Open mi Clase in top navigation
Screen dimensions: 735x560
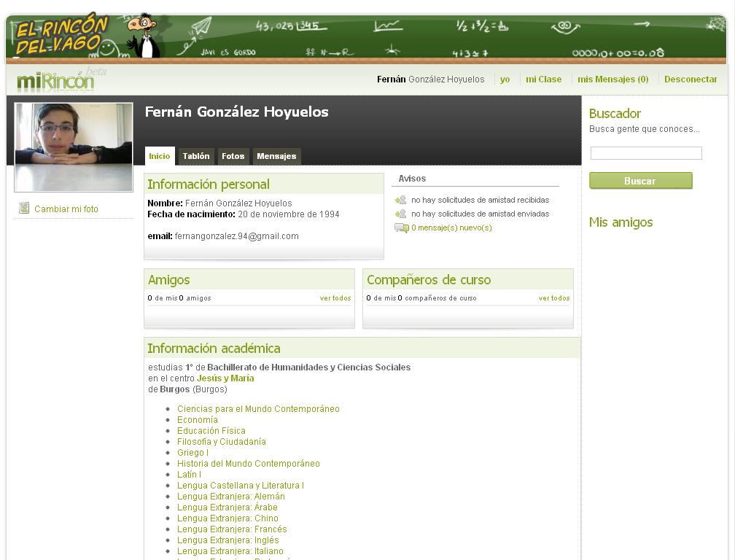[543, 79]
